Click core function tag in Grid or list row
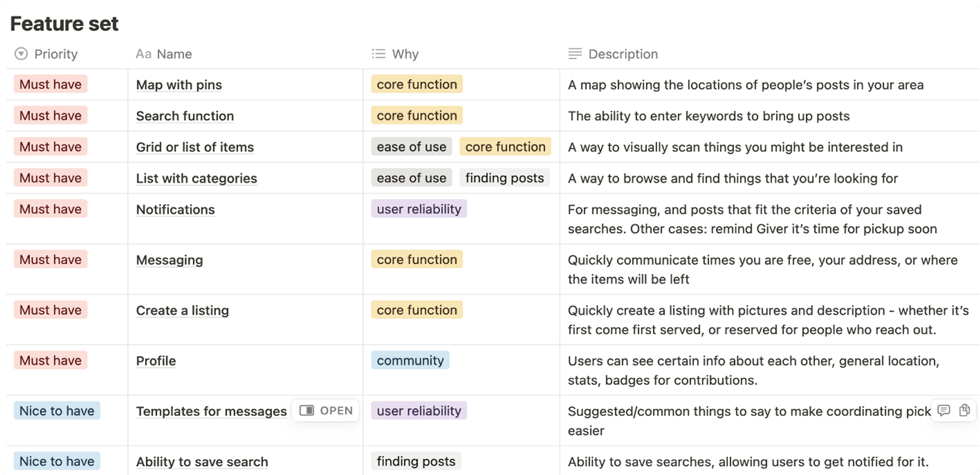 click(505, 147)
